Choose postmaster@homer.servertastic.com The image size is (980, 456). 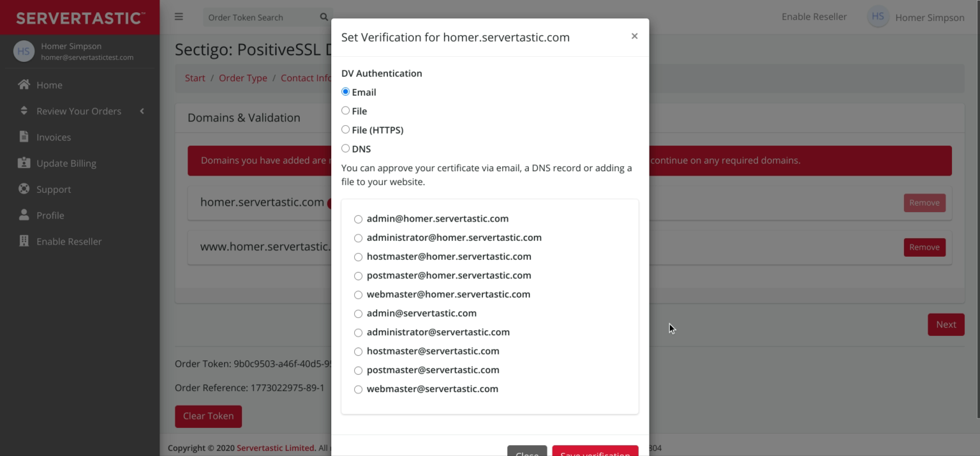358,276
